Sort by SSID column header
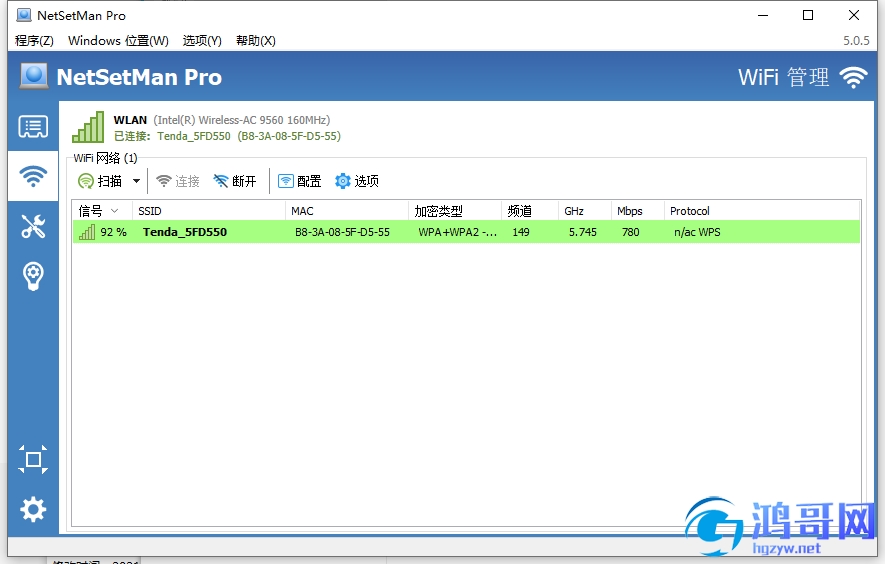 point(208,211)
